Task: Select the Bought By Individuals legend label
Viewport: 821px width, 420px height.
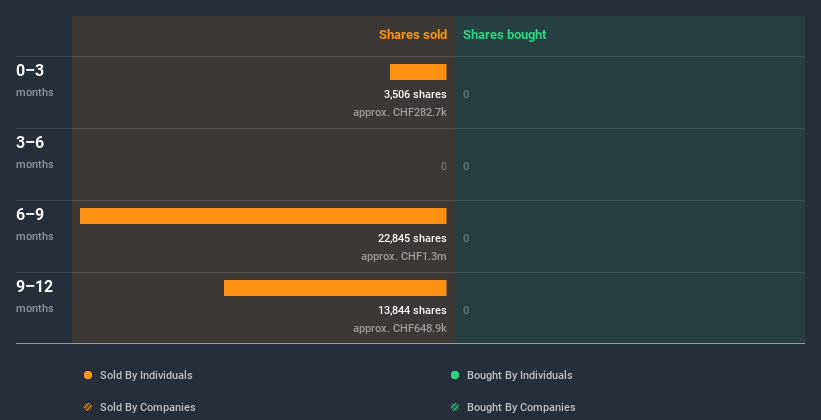Action: 519,375
